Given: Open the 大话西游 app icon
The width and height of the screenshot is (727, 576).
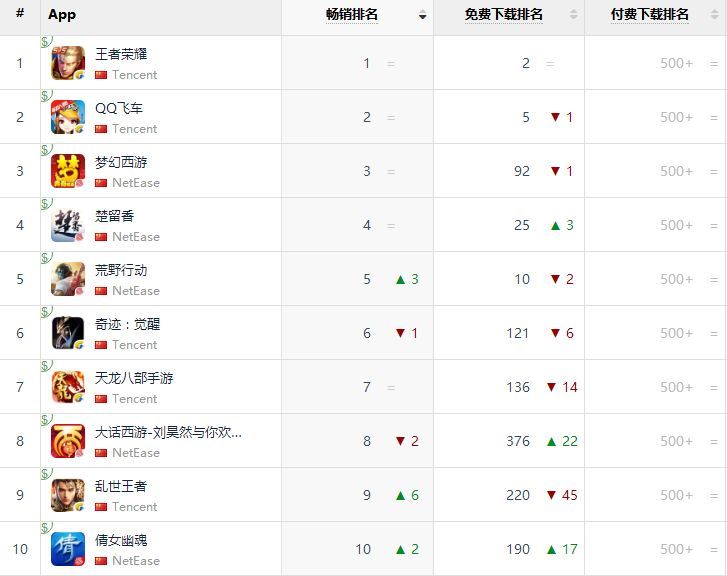Looking at the screenshot, I should tap(68, 441).
